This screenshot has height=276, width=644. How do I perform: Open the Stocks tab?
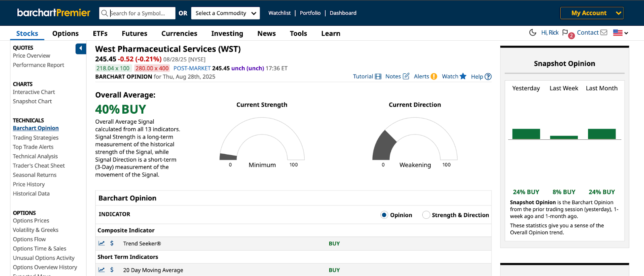point(27,33)
